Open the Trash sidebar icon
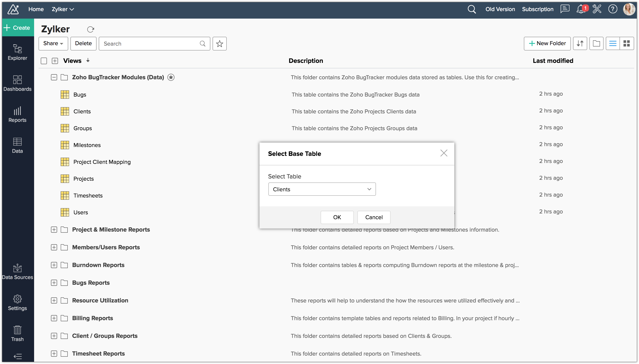Image resolution: width=639 pixels, height=364 pixels. (x=17, y=333)
